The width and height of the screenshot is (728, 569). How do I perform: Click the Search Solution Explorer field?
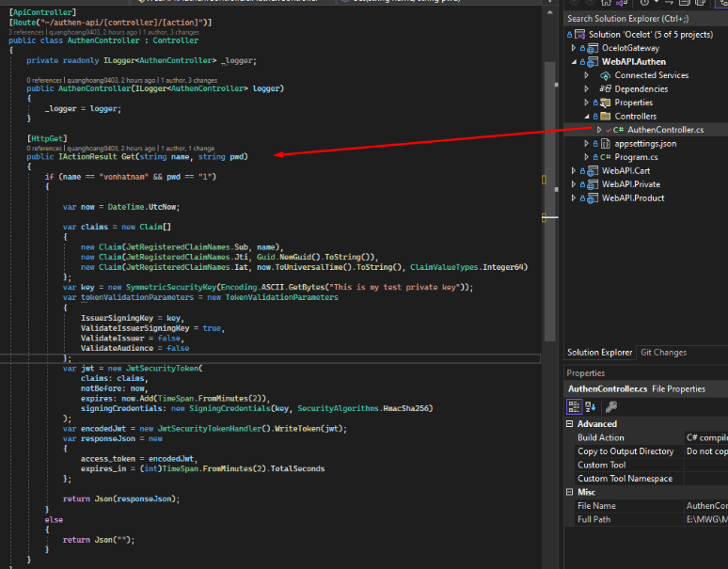coord(640,18)
